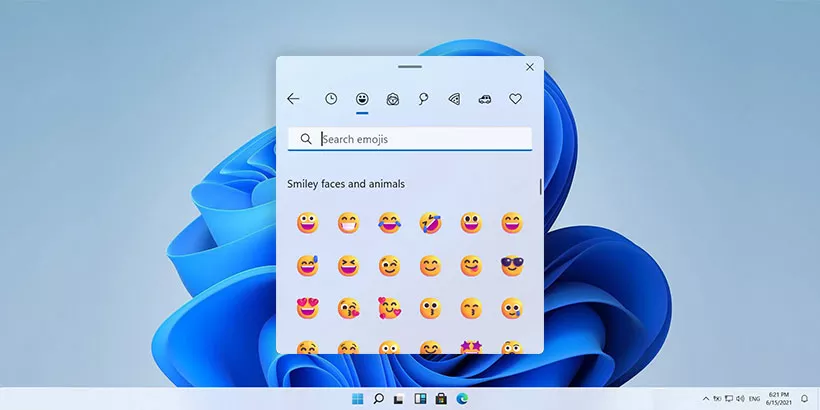The image size is (820, 410).
Task: Insert the kissing face with open eyes emoji
Action: coord(430,309)
